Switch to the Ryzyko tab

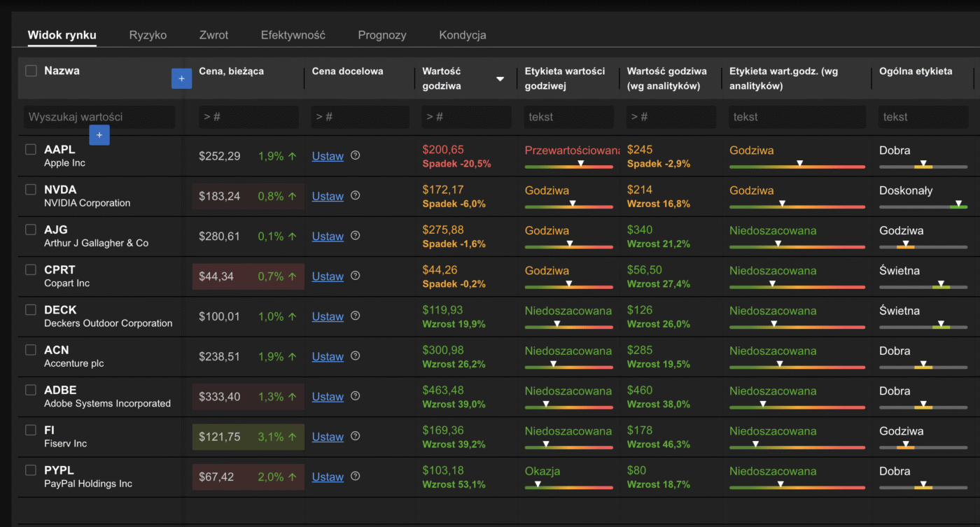click(148, 35)
